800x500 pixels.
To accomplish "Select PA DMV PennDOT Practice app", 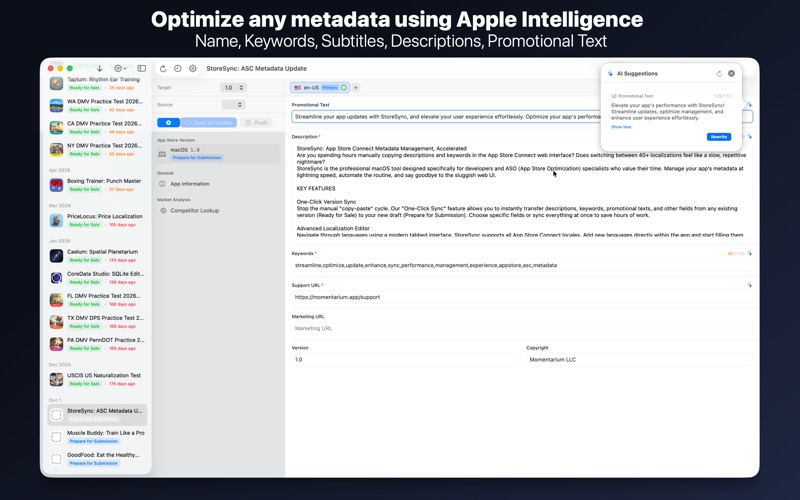I will click(x=97, y=343).
